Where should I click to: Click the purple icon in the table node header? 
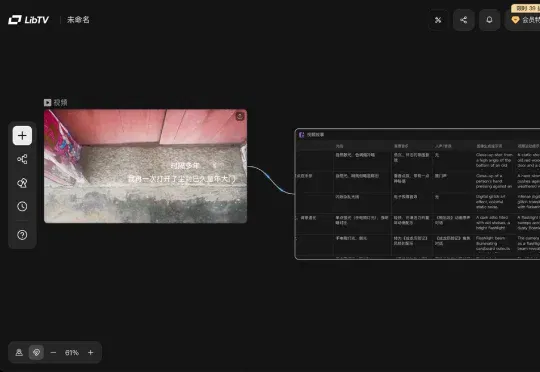(302, 134)
